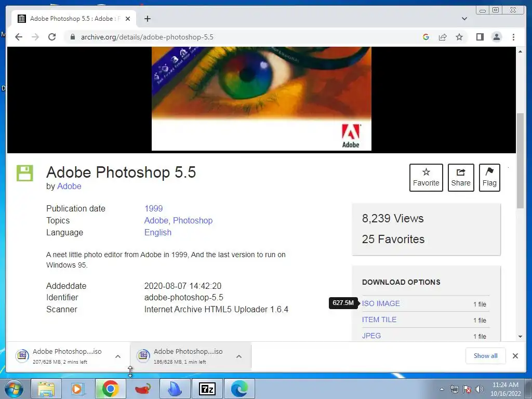Open Chrome's three-dot menu
532x399 pixels.
513,37
